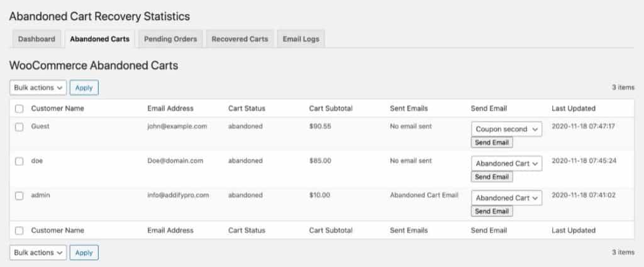Image resolution: width=644 pixels, height=267 pixels.
Task: Send email to Doe@domain.com cart
Action: pyautogui.click(x=492, y=177)
